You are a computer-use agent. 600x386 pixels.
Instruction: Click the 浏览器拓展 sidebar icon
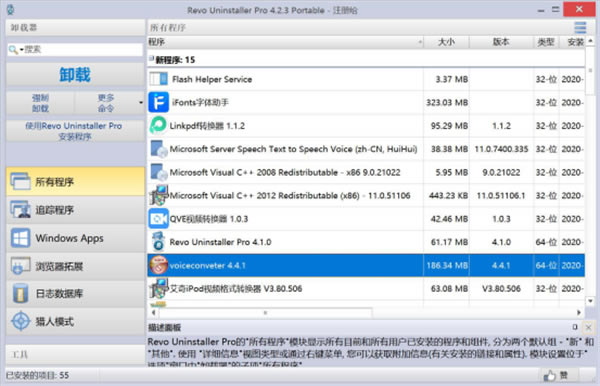point(20,266)
